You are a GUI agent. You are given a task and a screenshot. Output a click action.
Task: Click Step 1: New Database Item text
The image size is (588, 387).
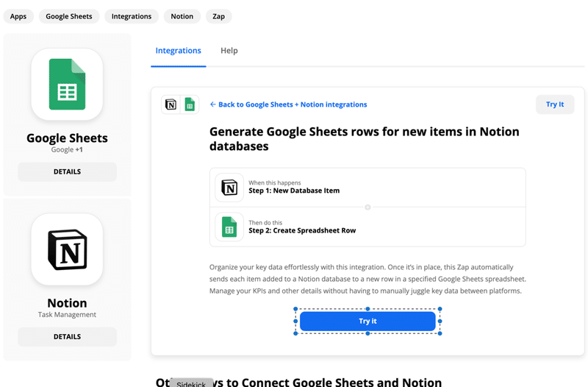tap(294, 191)
